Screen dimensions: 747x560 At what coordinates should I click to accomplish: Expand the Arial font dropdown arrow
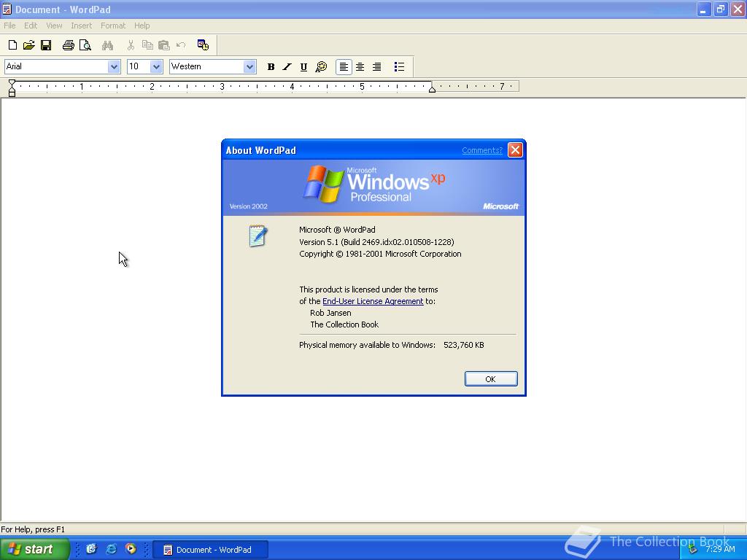pyautogui.click(x=113, y=66)
